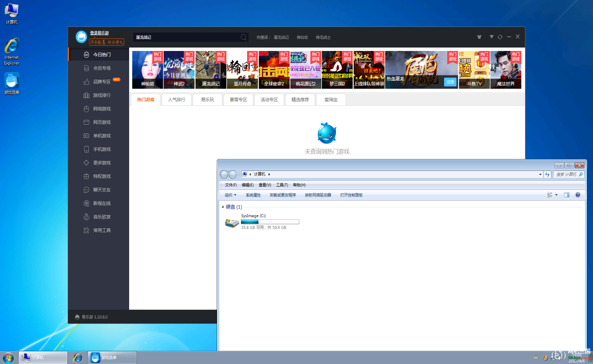Viewport: 593px width, 364px height.
Task: Open the 查看(V) menu
Action: click(x=265, y=185)
